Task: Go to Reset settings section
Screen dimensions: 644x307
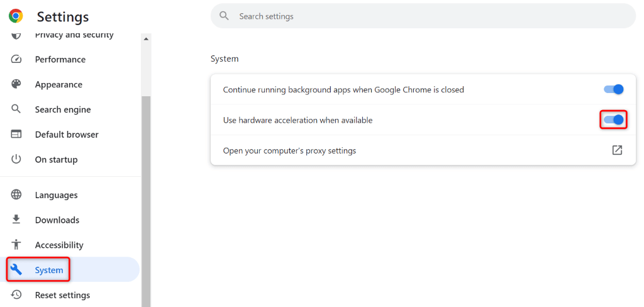Action: 62,295
